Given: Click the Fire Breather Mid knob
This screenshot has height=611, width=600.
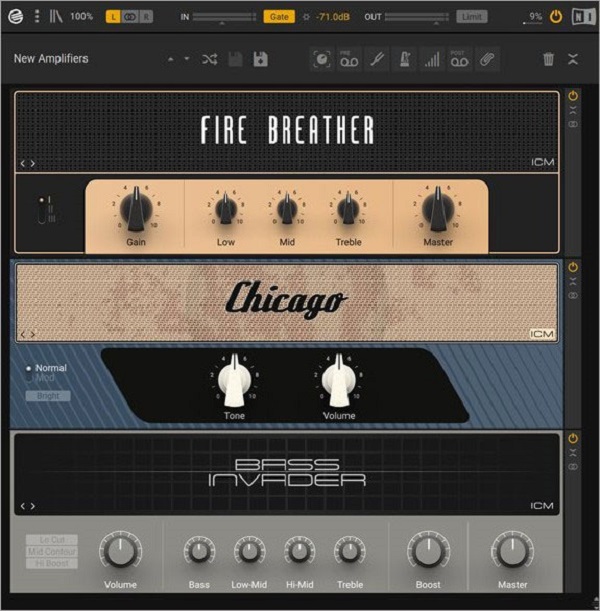Looking at the screenshot, I should pyautogui.click(x=287, y=209).
